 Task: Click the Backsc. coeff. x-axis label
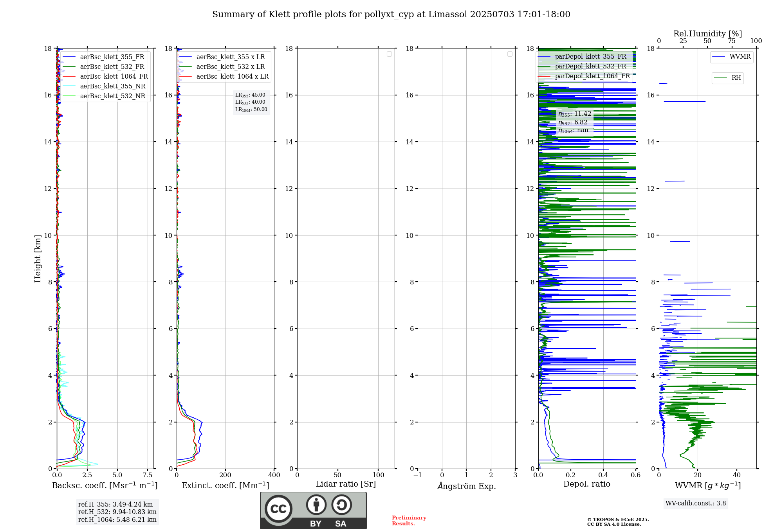tap(105, 485)
